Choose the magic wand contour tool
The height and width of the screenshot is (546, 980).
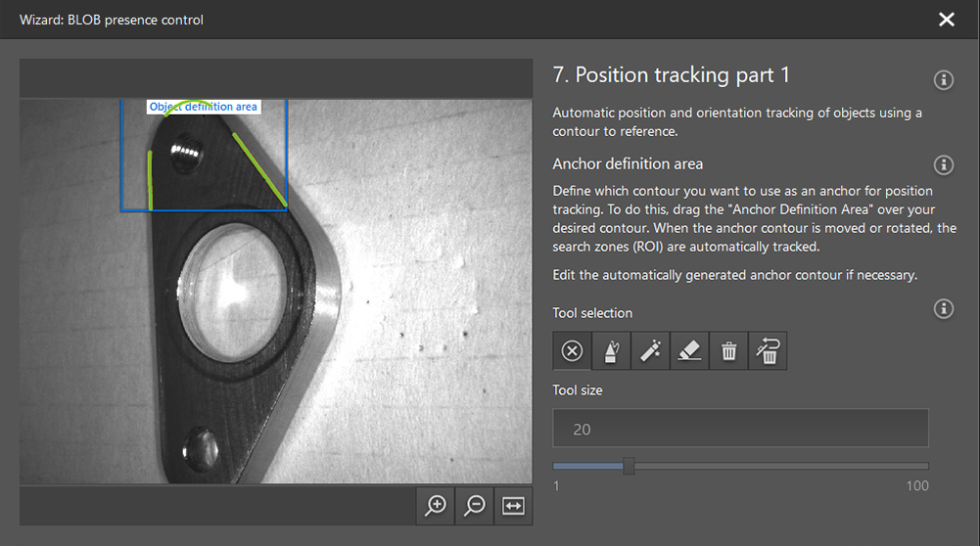tap(650, 350)
